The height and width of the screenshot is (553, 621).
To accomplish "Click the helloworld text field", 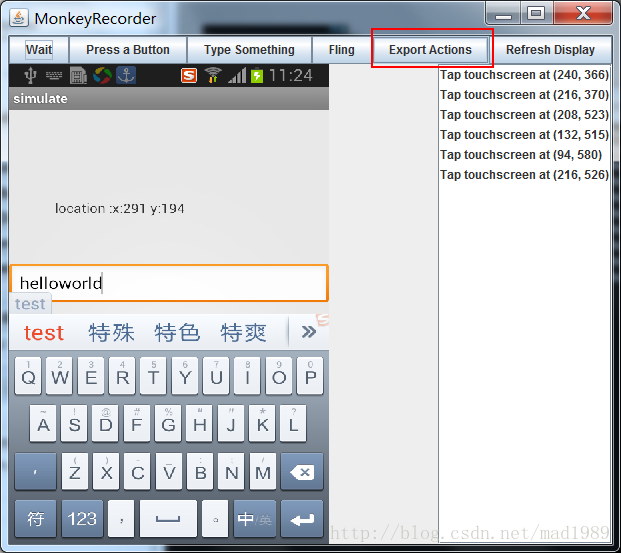I will coord(169,283).
